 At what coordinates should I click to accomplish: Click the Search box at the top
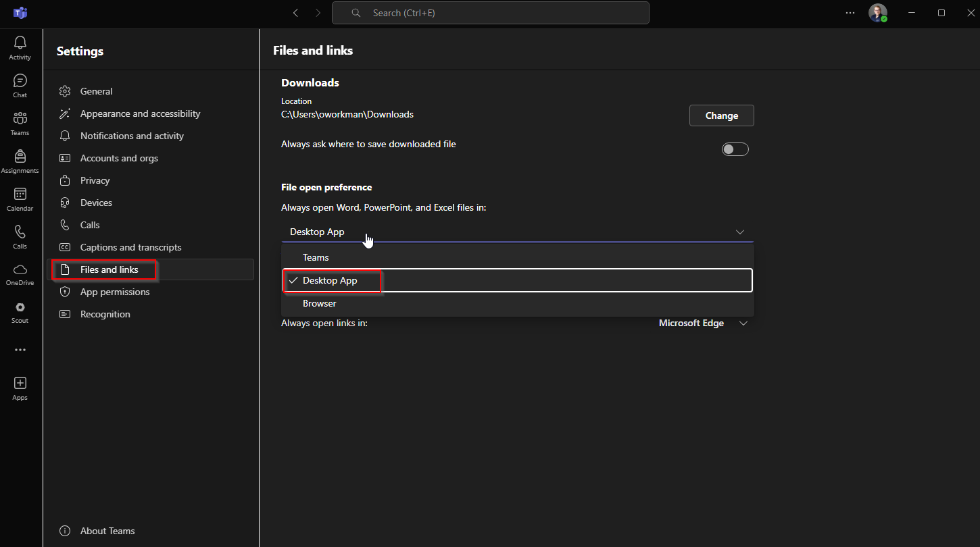[x=490, y=13]
